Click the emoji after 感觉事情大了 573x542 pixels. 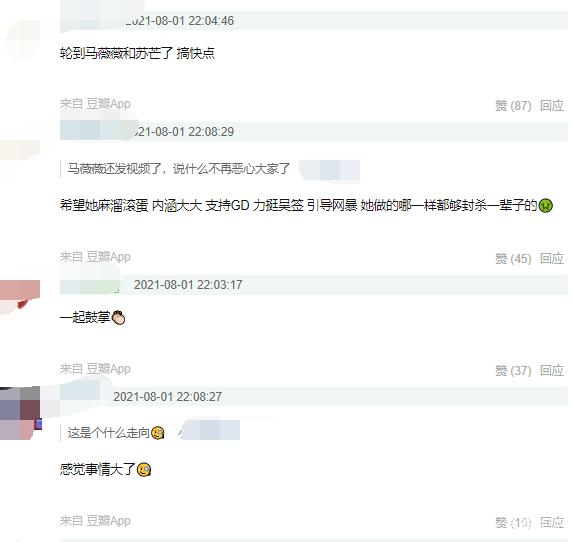pyautogui.click(x=144, y=470)
